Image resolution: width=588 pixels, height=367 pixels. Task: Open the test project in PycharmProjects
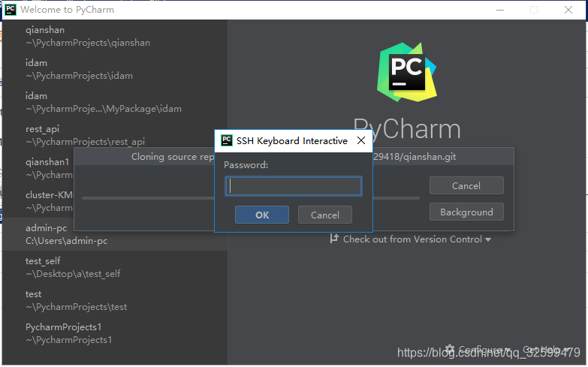click(115, 300)
